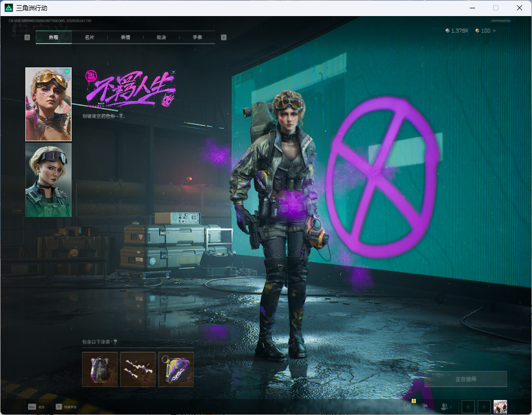
Task: Select the goggles skin portrait with green dot
Action: 49,104
